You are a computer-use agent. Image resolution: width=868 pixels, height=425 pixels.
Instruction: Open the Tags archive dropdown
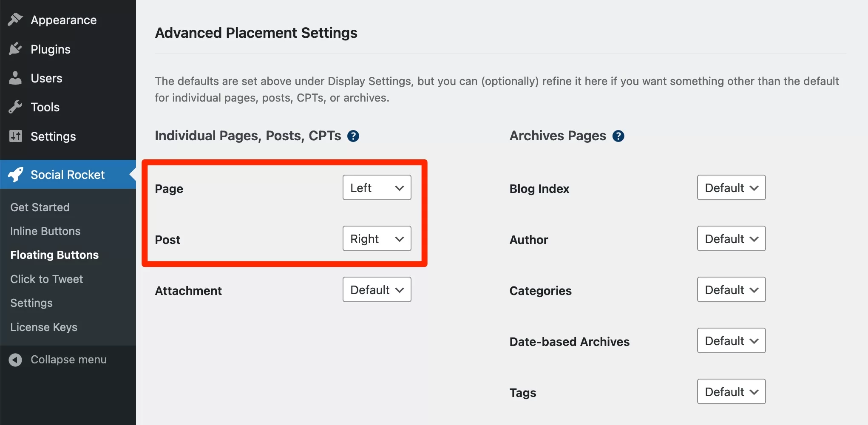tap(732, 391)
